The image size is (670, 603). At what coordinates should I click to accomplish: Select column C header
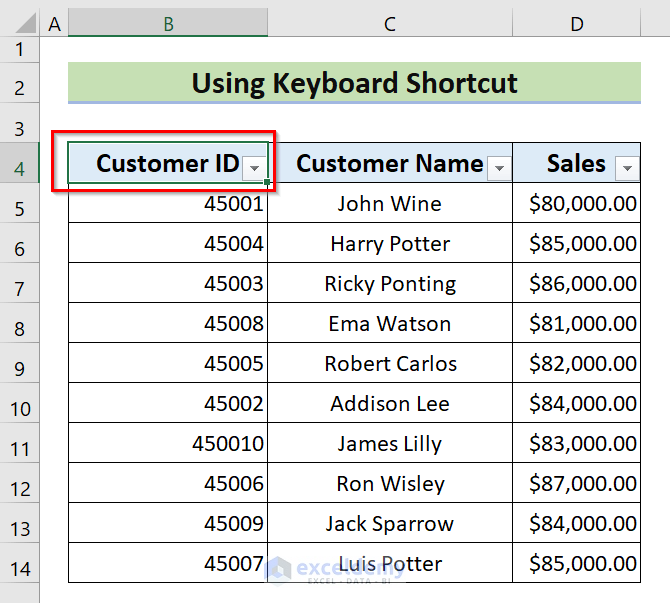click(x=390, y=23)
